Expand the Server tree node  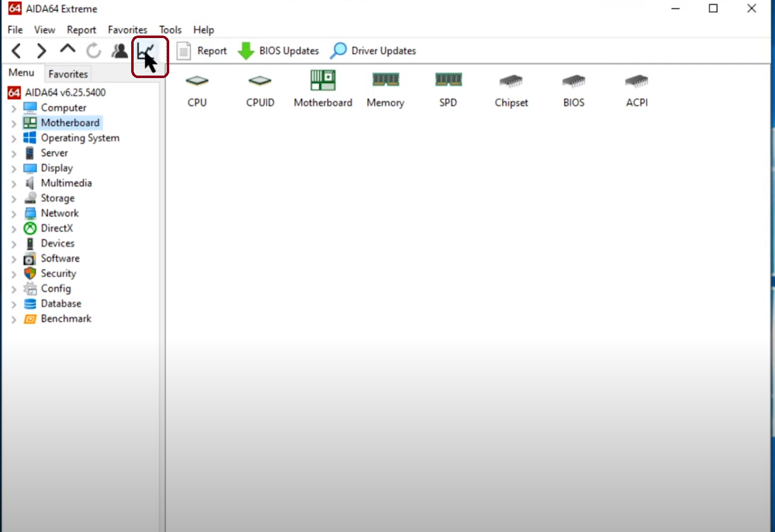pyautogui.click(x=14, y=154)
